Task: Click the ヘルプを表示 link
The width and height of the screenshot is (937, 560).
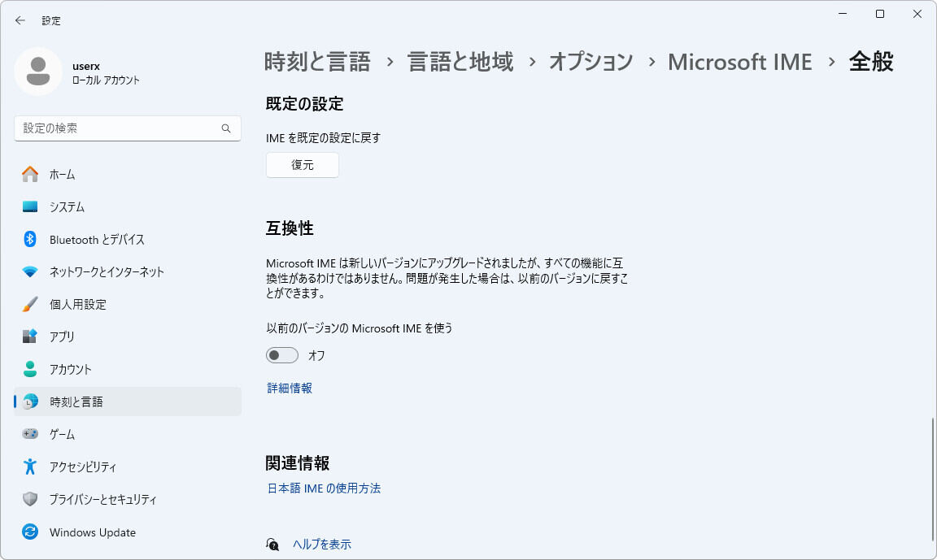Action: (x=321, y=544)
